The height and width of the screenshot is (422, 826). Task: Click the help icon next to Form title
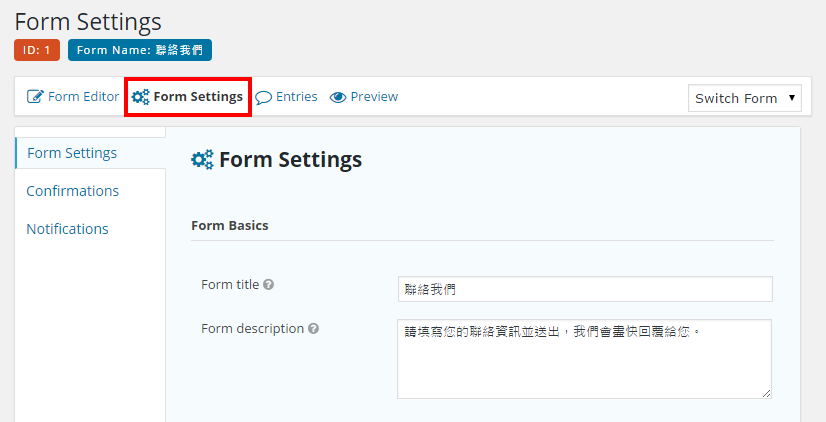(x=268, y=285)
